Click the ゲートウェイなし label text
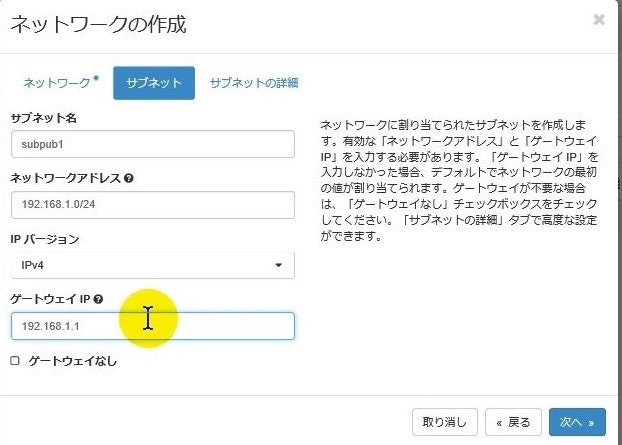 (73, 361)
